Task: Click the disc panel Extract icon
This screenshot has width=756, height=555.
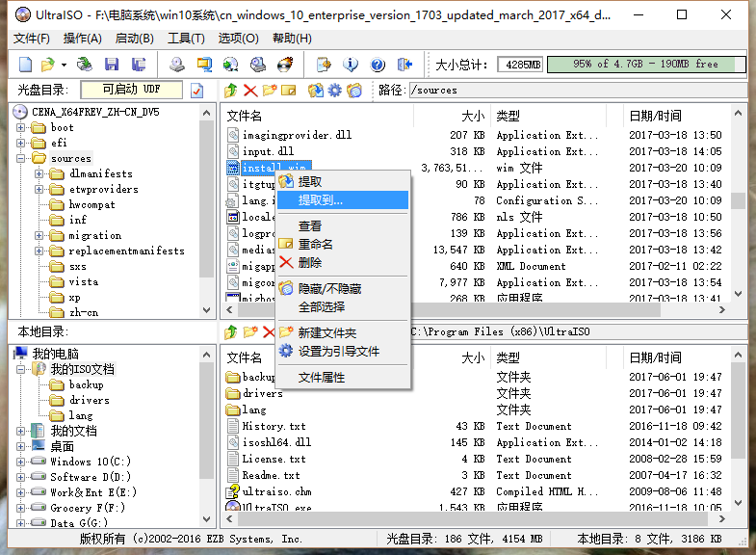Action: 316,91
